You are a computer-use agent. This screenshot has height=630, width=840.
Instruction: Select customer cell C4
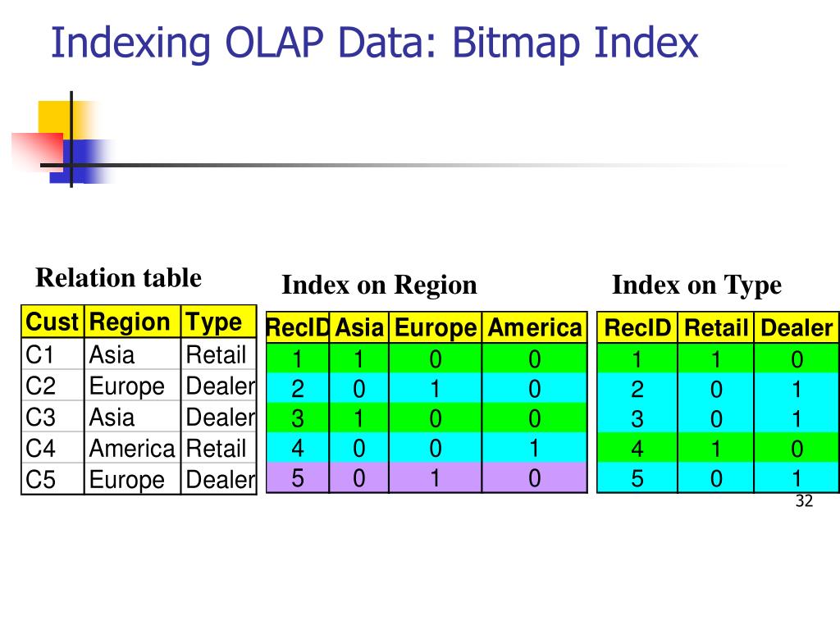tap(52, 447)
